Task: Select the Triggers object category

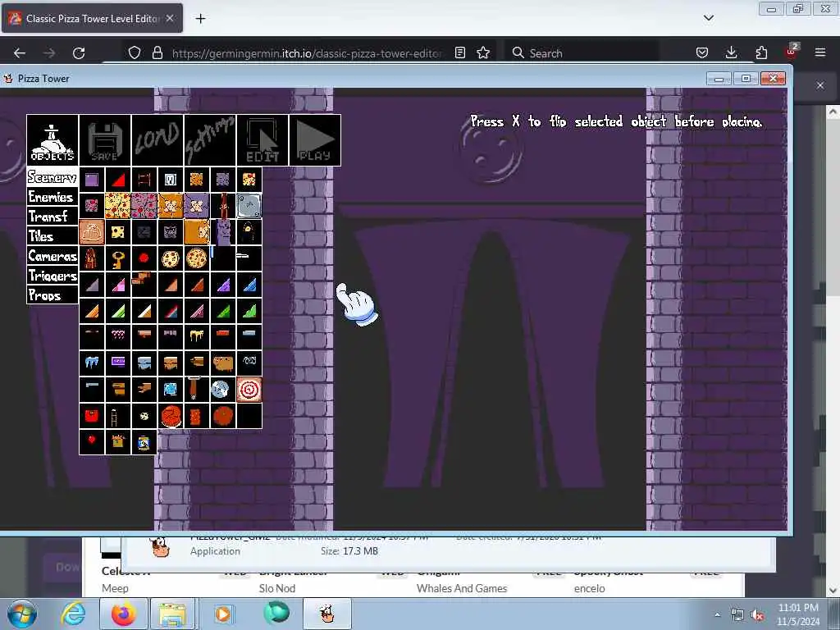Action: pyautogui.click(x=52, y=276)
